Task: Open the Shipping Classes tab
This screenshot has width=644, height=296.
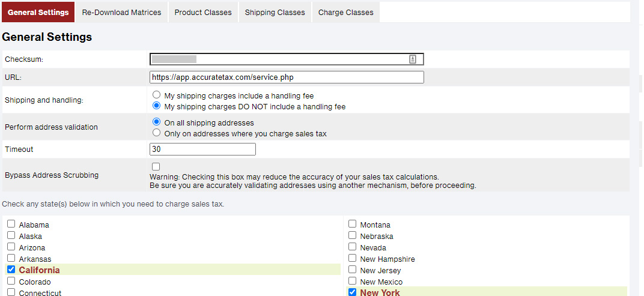Action: [x=275, y=12]
